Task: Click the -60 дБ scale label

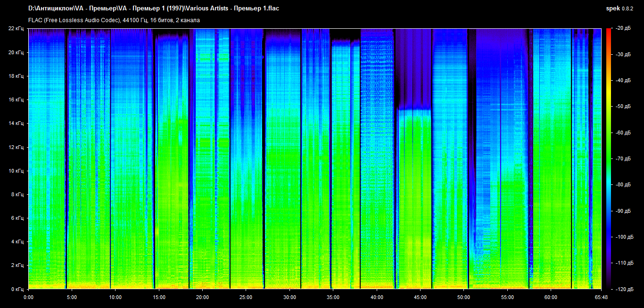Action: coord(624,133)
